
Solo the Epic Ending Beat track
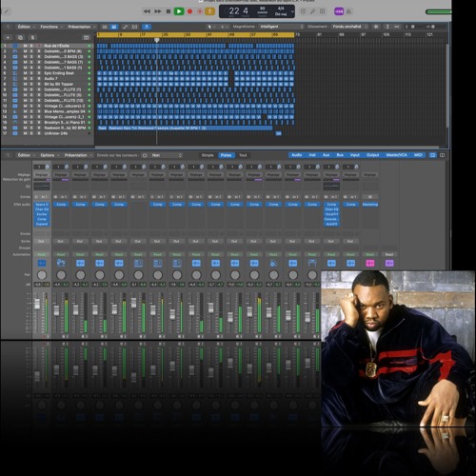[31, 73]
